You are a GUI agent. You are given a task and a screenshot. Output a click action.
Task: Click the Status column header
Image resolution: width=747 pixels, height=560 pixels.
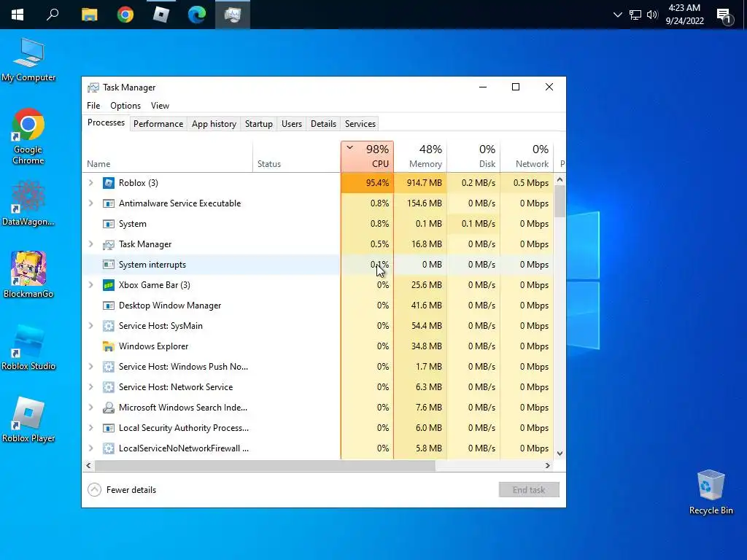pyautogui.click(x=297, y=157)
